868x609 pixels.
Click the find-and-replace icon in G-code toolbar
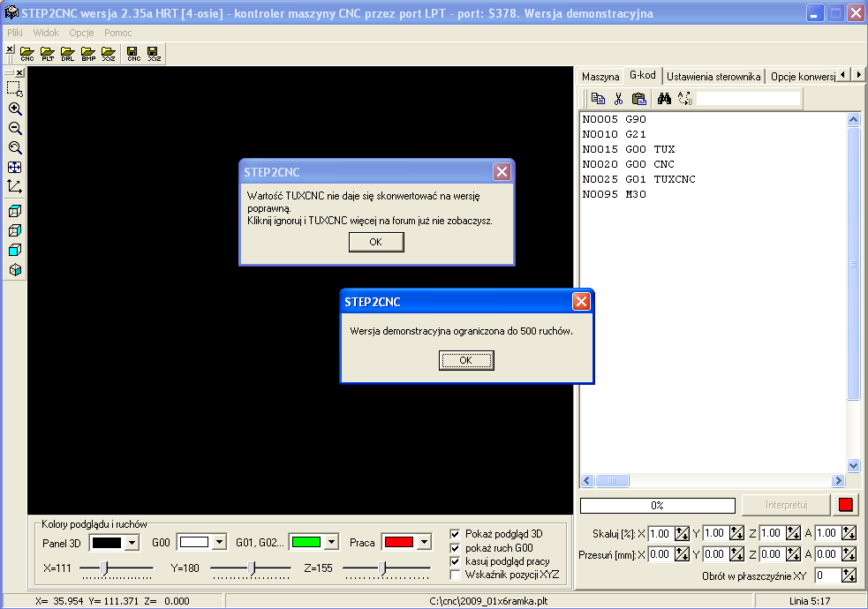pyautogui.click(x=684, y=99)
